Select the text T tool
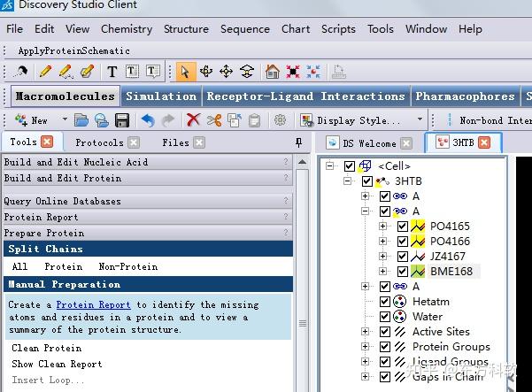This screenshot has width=532, height=392. click(112, 72)
